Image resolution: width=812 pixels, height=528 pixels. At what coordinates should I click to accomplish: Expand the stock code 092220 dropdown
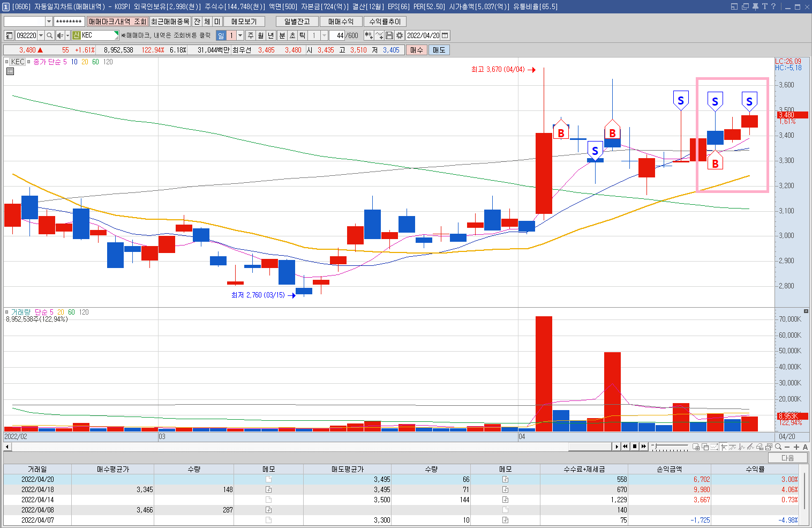coord(41,35)
